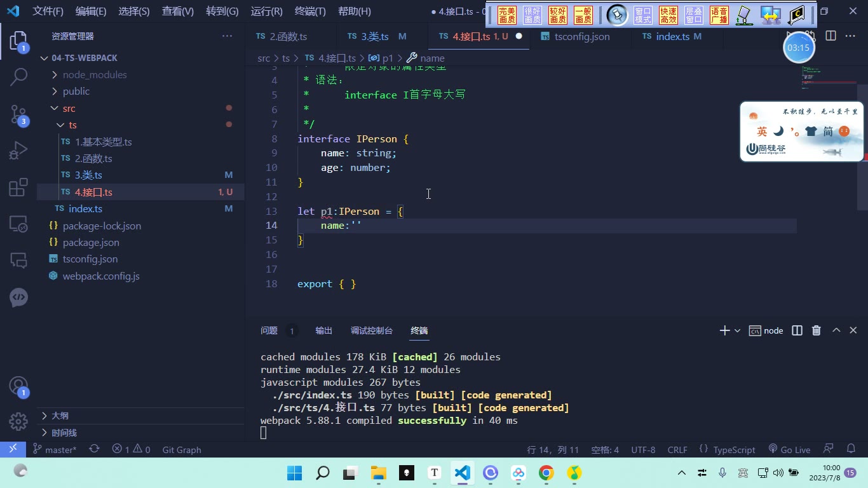Toggle Go Live server in status bar
Screen dimensions: 868x488
point(789,449)
